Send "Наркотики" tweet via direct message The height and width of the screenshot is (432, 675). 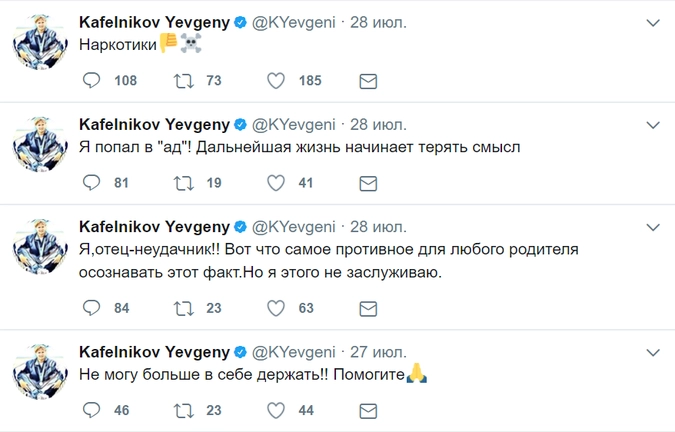point(367,81)
